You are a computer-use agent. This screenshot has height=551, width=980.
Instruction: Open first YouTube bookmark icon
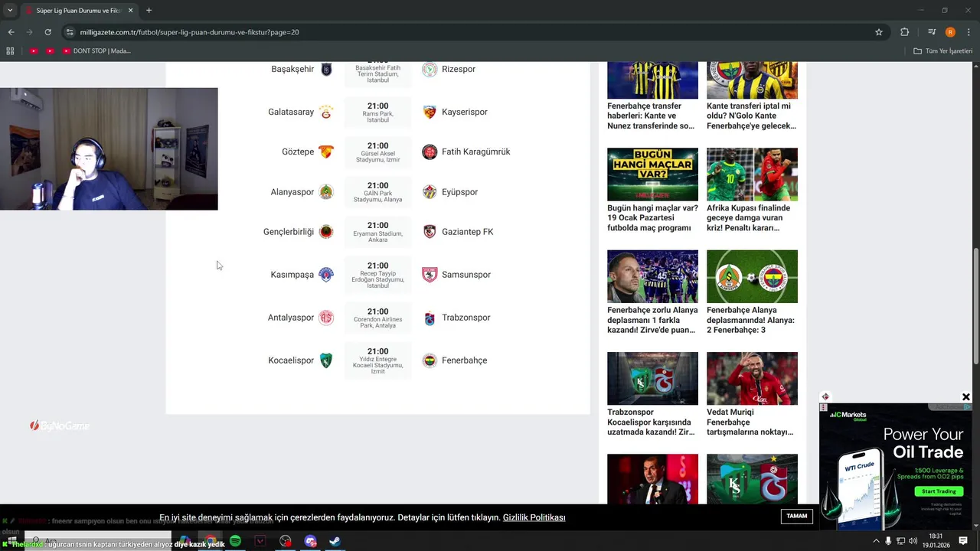(x=34, y=51)
